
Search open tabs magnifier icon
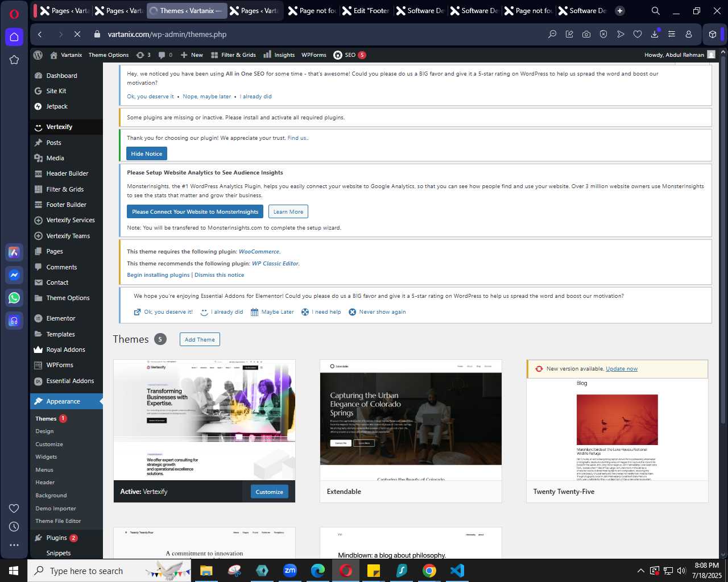(656, 11)
